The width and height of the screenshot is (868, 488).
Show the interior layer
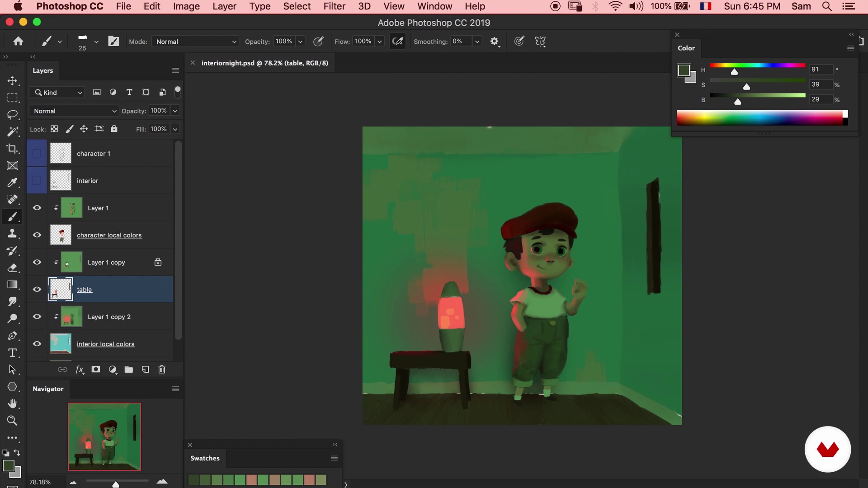point(37,181)
